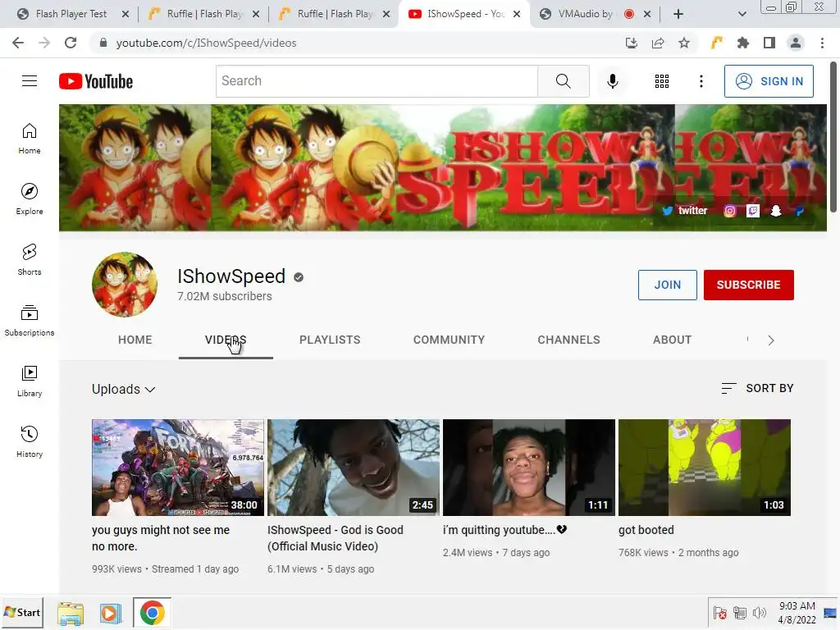Click the YouTube logo
This screenshot has width=840, height=630.
(96, 81)
